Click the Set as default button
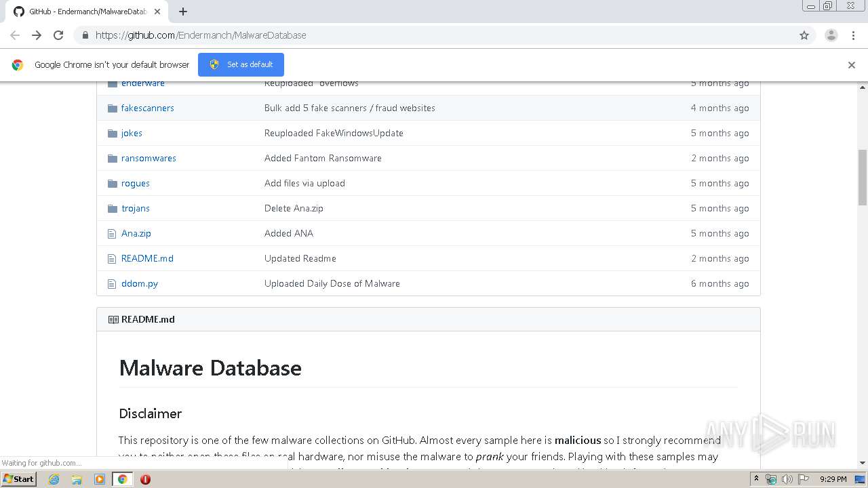The height and width of the screenshot is (488, 868). pos(241,64)
